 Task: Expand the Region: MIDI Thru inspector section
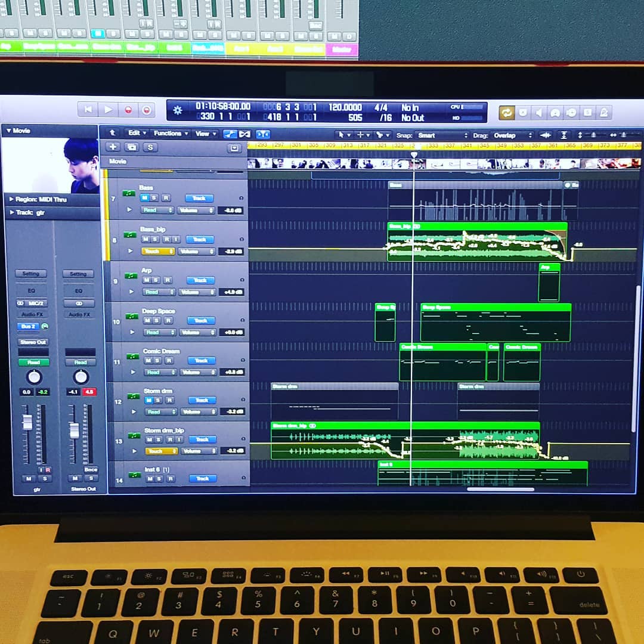pyautogui.click(x=11, y=199)
